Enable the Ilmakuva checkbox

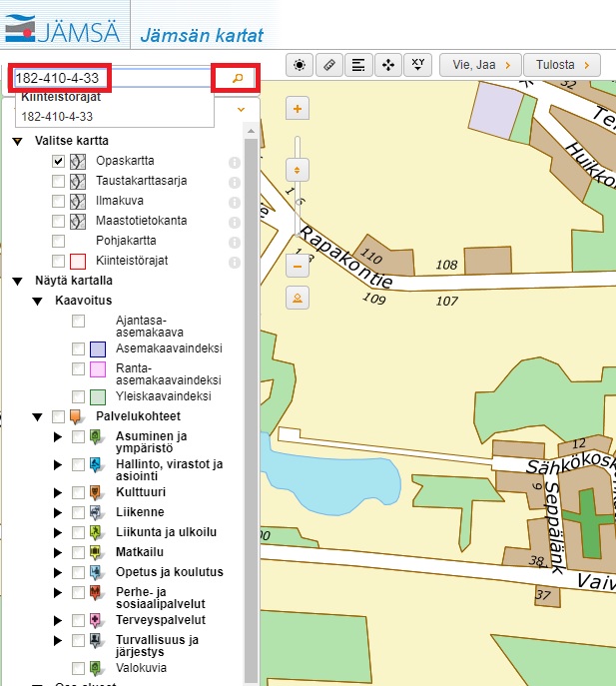point(58,201)
